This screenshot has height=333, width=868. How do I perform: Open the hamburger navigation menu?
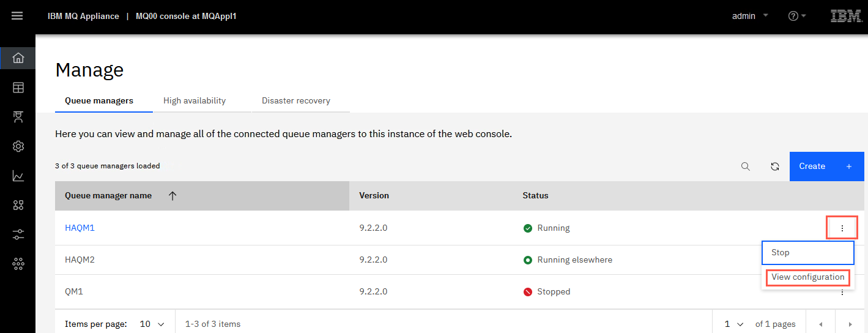[x=17, y=16]
